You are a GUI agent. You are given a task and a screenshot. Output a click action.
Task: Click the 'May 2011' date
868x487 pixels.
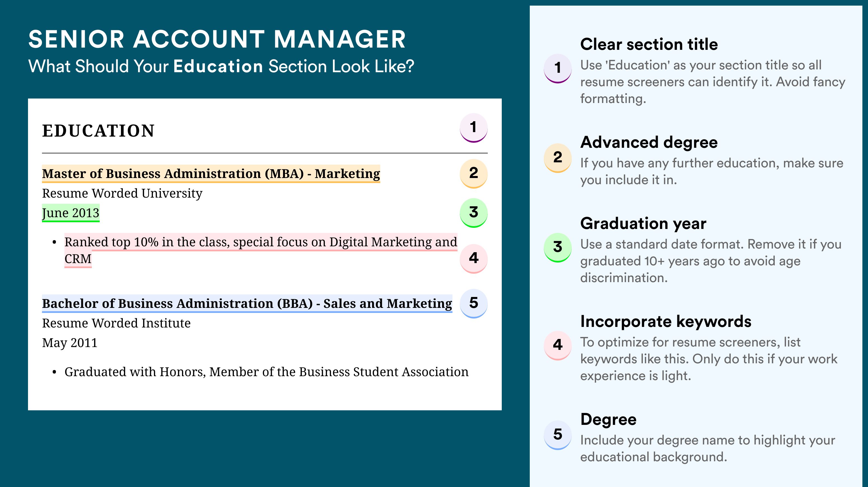tap(70, 343)
